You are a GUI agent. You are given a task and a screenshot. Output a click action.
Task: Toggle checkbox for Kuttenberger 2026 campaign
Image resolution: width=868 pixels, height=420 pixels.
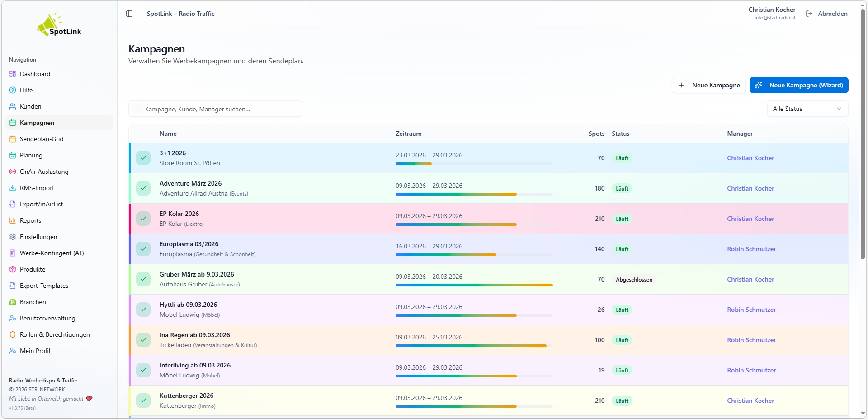pyautogui.click(x=143, y=401)
